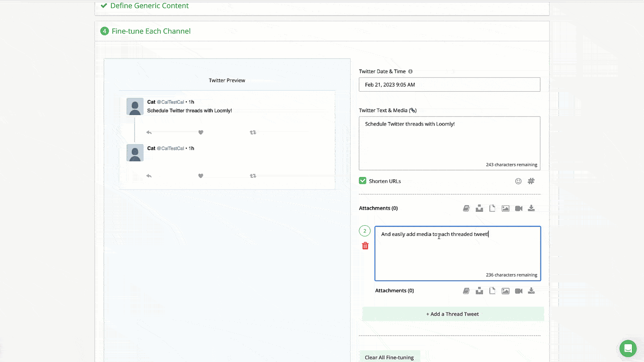Collapse the Fine-tune Each Channel section

[151, 31]
